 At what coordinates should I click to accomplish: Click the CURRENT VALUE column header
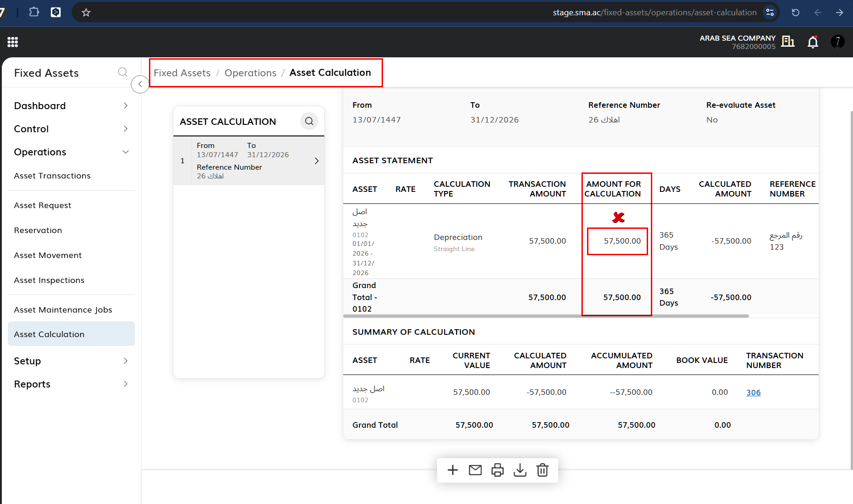tap(471, 361)
